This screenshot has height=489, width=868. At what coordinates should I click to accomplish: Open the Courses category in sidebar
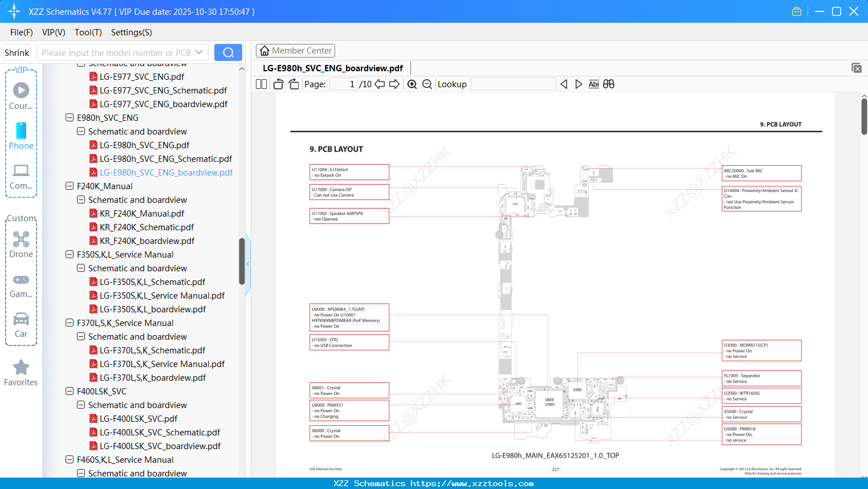[21, 96]
